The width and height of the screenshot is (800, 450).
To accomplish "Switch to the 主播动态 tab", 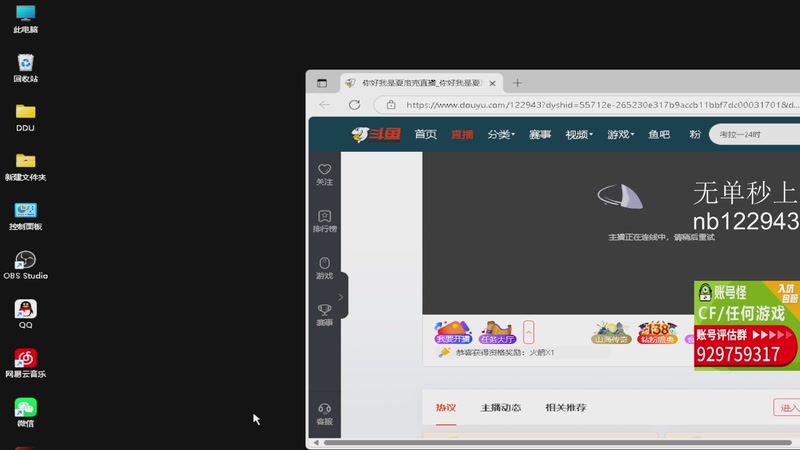I will tap(501, 407).
